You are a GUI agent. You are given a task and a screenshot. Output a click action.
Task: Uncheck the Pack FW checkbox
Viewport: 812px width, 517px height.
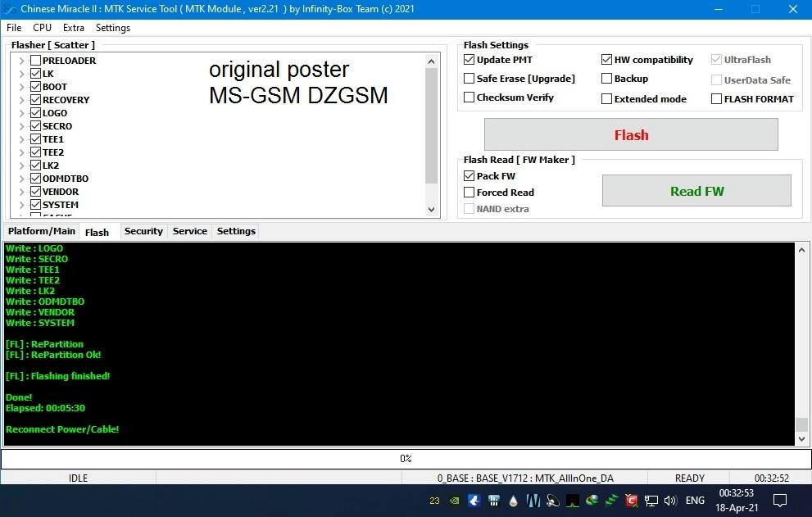(x=470, y=175)
